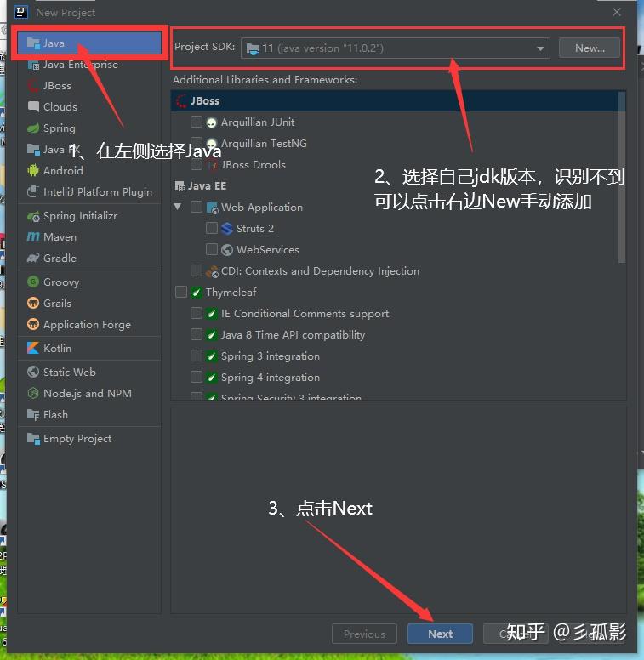Check the Web Application checkbox
Viewport: 644px width, 660px height.
pyautogui.click(x=197, y=207)
